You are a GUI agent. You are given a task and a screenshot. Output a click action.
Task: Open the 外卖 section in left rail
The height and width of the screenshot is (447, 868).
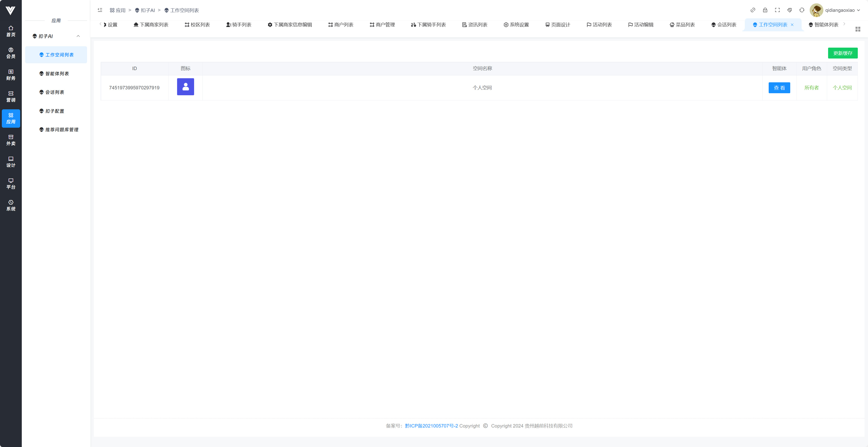point(11,140)
